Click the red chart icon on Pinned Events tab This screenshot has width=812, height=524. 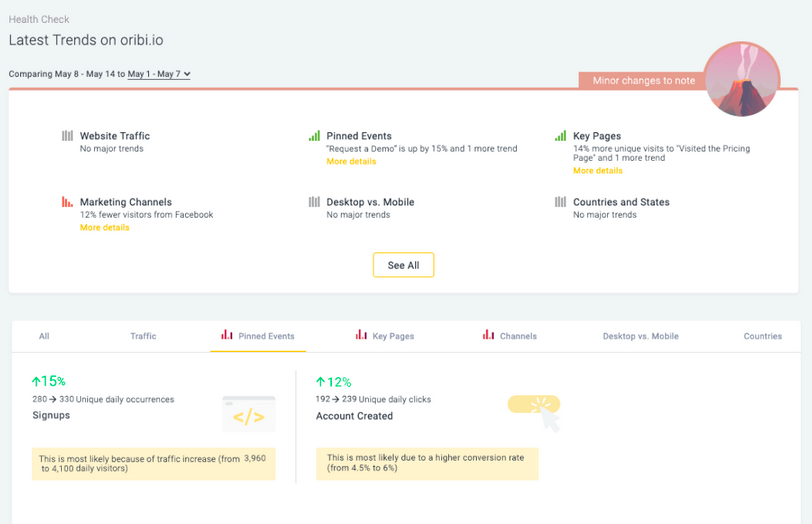[x=227, y=334]
